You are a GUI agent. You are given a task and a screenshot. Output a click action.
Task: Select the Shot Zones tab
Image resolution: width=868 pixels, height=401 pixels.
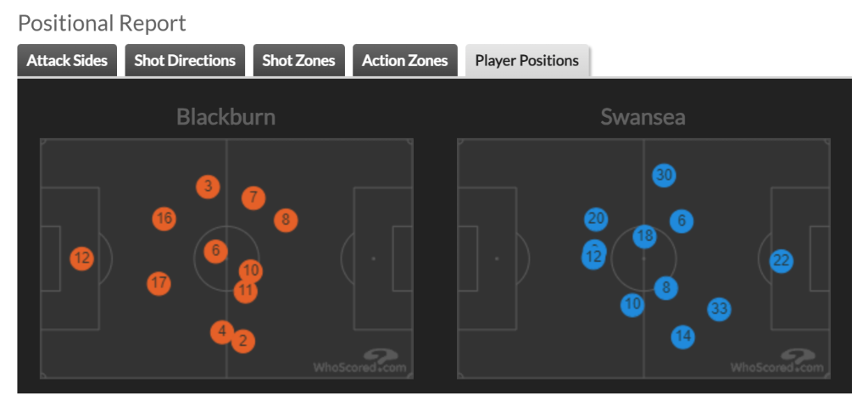[299, 60]
